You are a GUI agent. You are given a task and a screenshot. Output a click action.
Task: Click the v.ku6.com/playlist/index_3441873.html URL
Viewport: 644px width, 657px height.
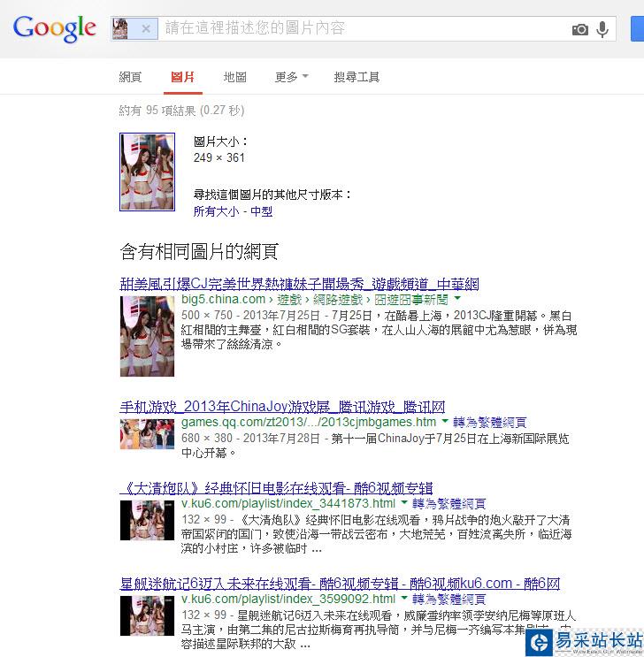pyautogui.click(x=288, y=503)
